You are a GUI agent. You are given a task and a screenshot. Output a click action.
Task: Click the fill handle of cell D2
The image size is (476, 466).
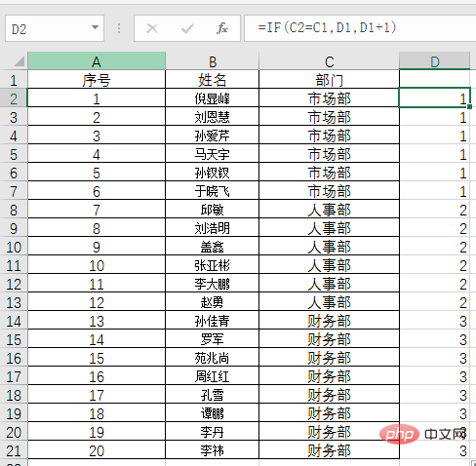point(469,106)
